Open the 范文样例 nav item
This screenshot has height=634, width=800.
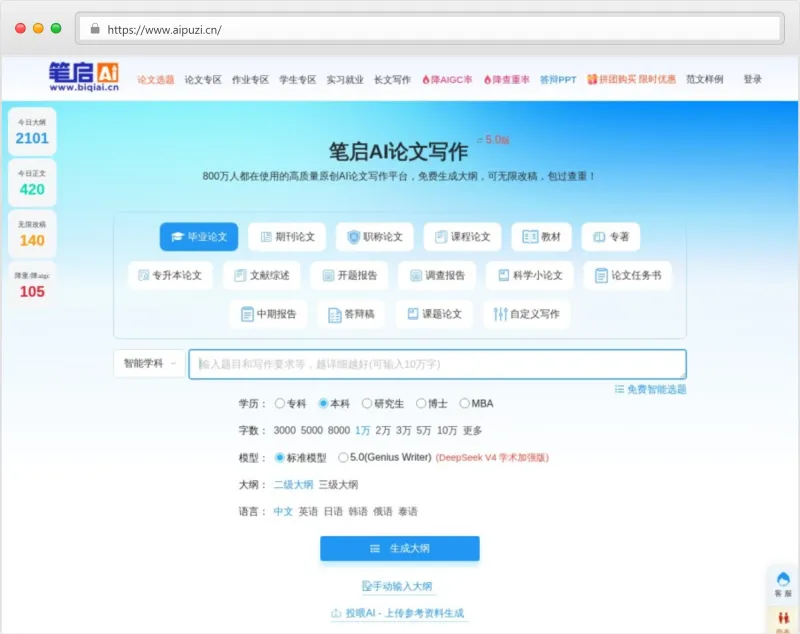pyautogui.click(x=705, y=80)
